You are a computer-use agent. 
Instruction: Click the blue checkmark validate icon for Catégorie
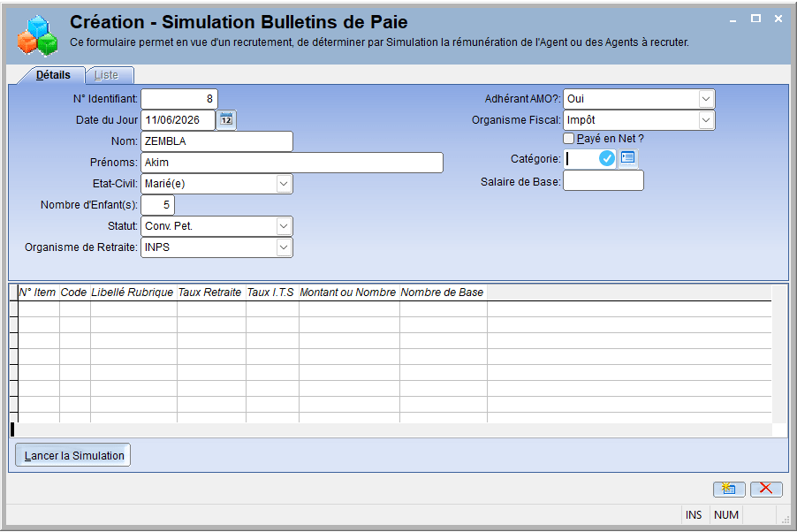pyautogui.click(x=606, y=159)
